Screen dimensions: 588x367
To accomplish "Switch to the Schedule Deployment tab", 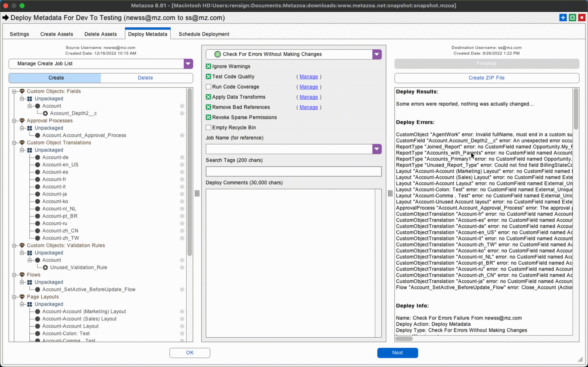I will [204, 34].
